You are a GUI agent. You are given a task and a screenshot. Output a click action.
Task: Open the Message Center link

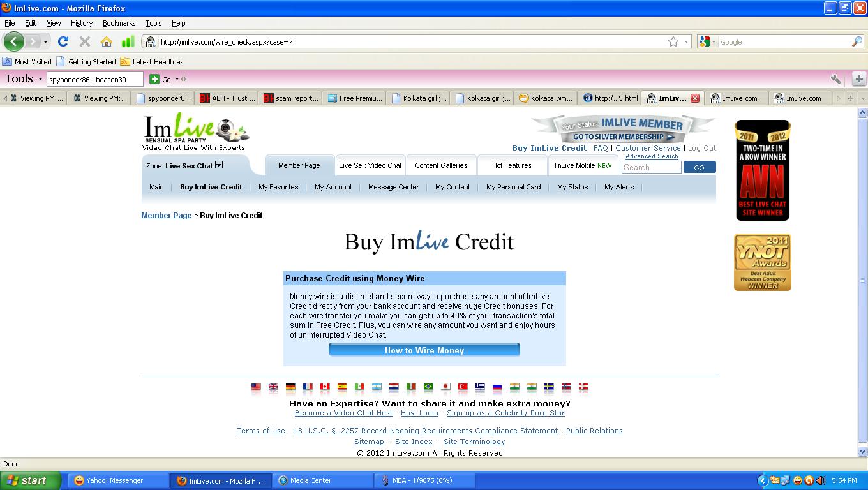pyautogui.click(x=393, y=187)
